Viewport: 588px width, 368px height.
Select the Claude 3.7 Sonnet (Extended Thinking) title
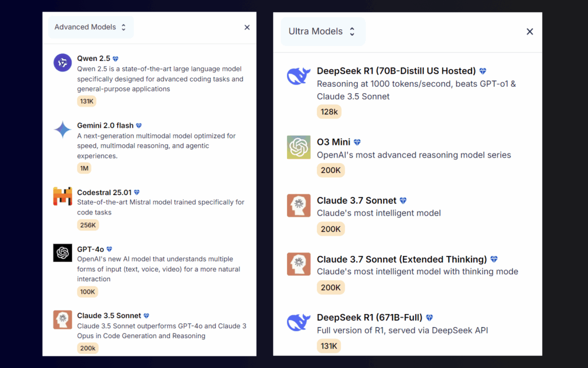[401, 259]
